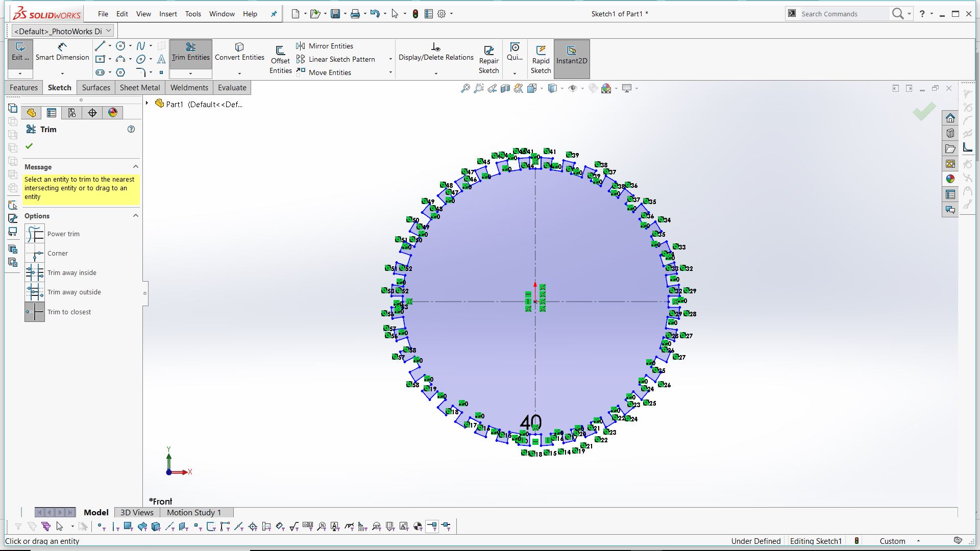Expand the Part1 feature tree node
Screen dimensions: 980x551
click(x=147, y=104)
